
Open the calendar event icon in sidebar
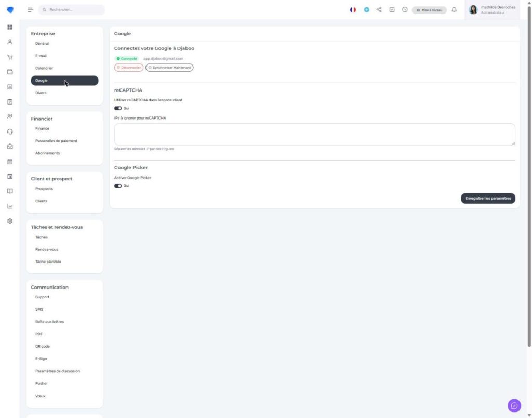click(10, 177)
